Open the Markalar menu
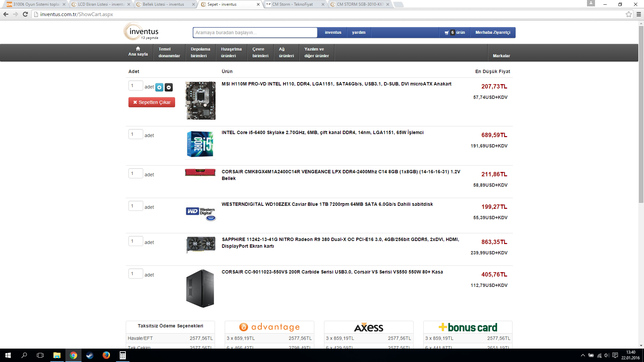644x362 pixels. (501, 56)
